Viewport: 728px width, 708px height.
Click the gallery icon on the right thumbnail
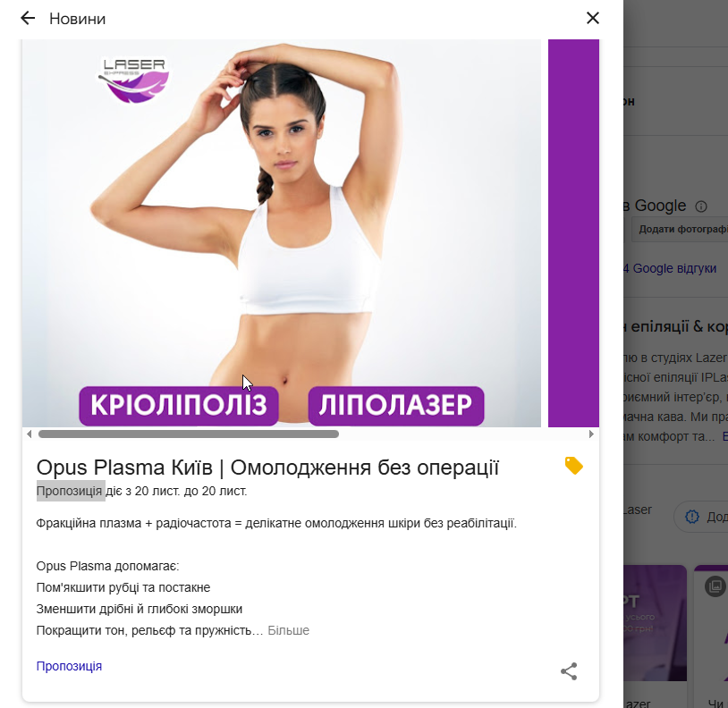pos(715,586)
